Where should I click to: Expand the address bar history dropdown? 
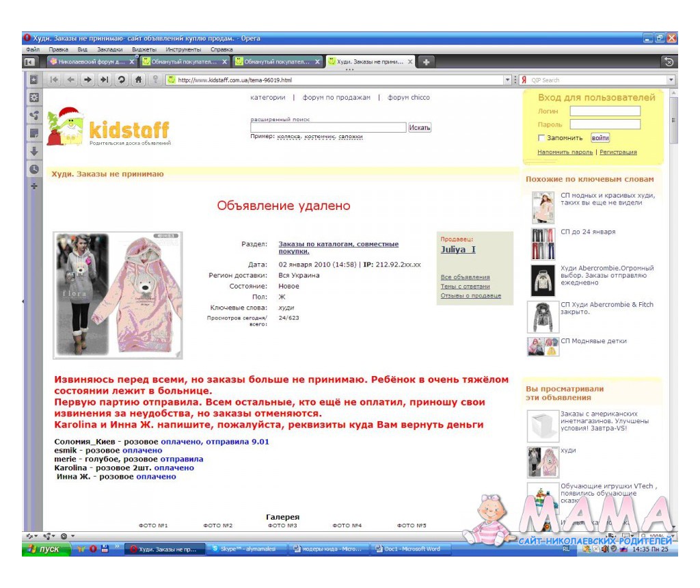click(x=507, y=80)
